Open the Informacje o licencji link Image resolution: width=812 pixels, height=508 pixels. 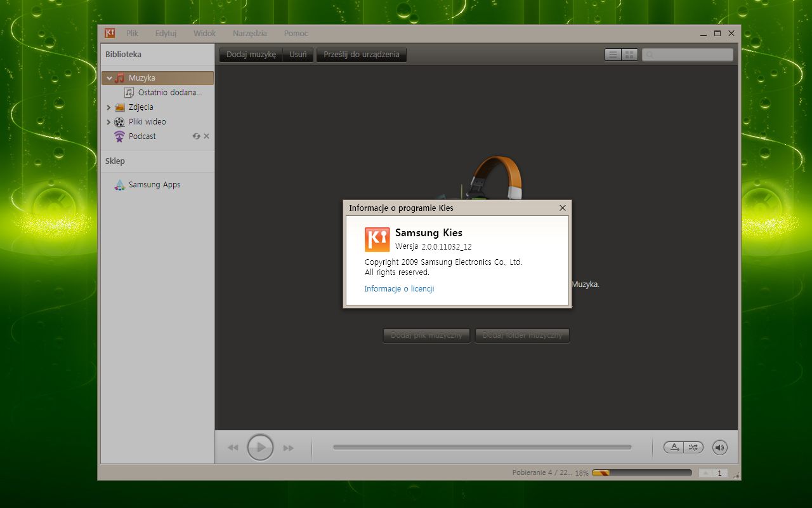point(399,289)
